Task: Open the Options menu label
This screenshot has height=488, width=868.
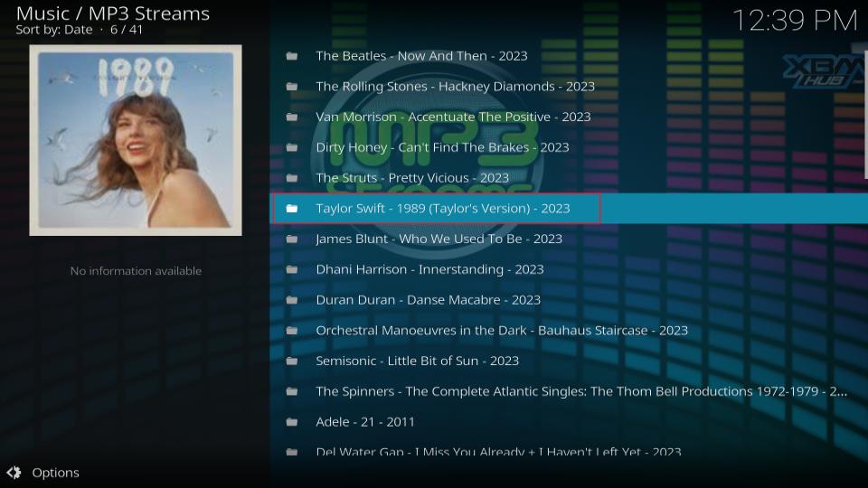Action: [x=55, y=473]
